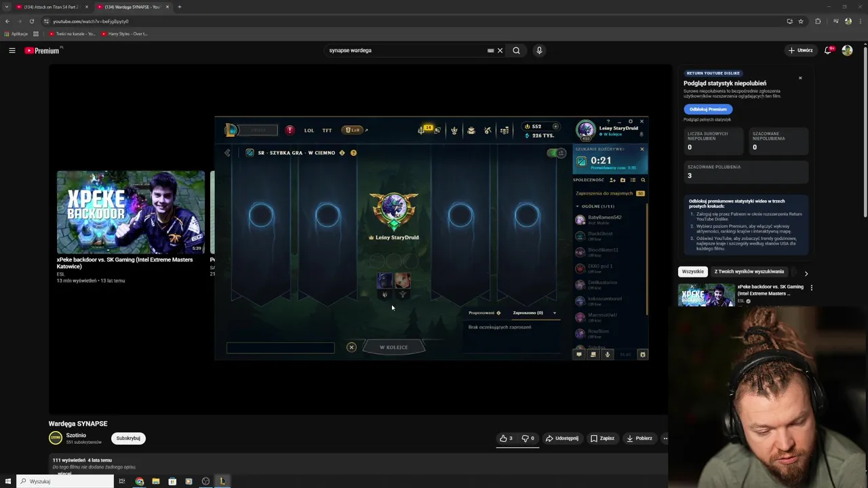The image size is (868, 488).
Task: Click the lobby info diamond icon beside W CIEMNO
Action: (x=342, y=152)
